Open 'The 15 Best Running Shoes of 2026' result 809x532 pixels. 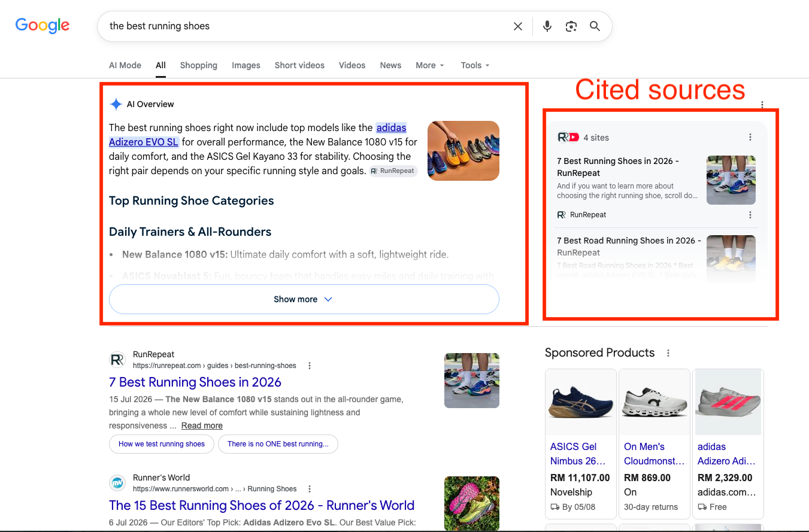click(x=262, y=506)
